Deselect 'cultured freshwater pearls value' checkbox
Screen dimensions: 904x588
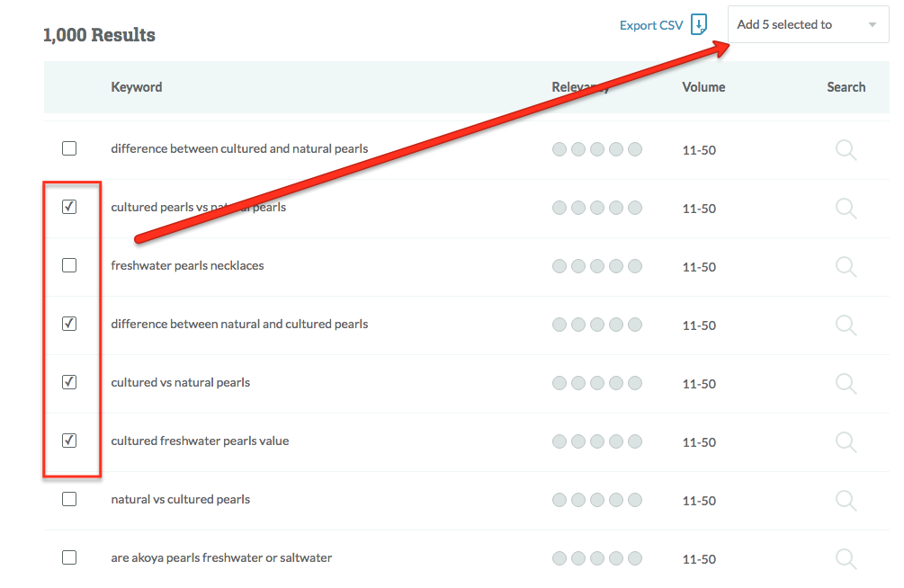[69, 441]
